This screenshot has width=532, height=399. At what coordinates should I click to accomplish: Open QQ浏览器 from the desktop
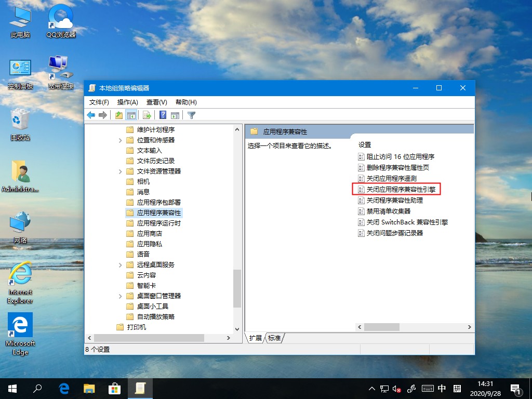point(60,16)
